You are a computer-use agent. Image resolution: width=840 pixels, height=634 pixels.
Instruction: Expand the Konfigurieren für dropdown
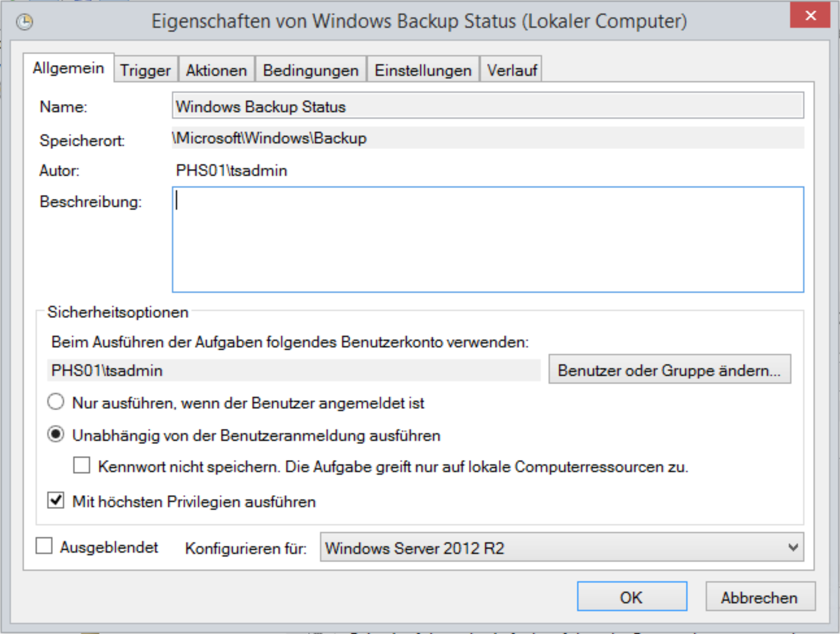click(x=561, y=547)
